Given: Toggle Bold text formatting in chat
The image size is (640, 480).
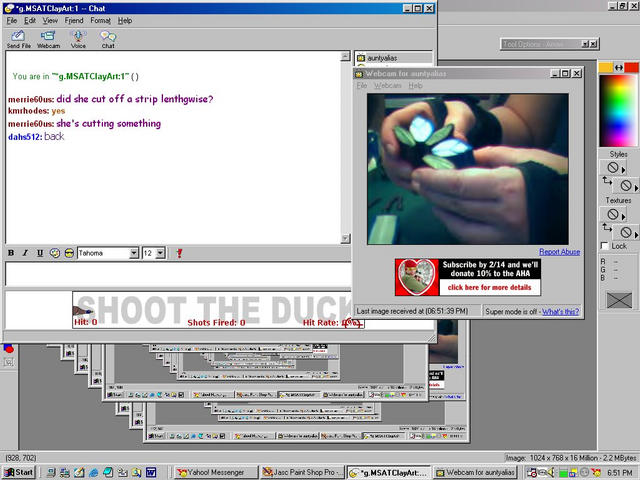Looking at the screenshot, I should point(11,253).
